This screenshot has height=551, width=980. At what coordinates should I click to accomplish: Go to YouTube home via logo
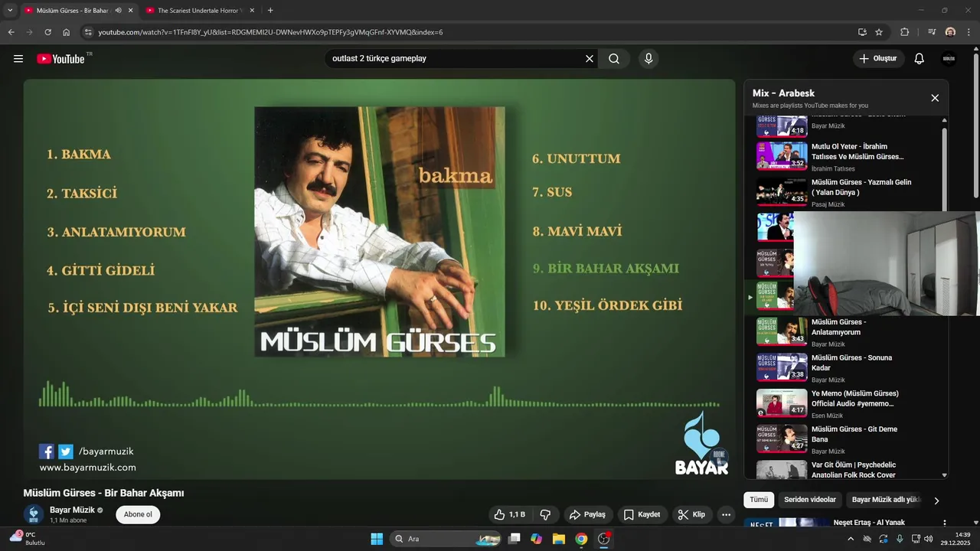tap(60, 59)
